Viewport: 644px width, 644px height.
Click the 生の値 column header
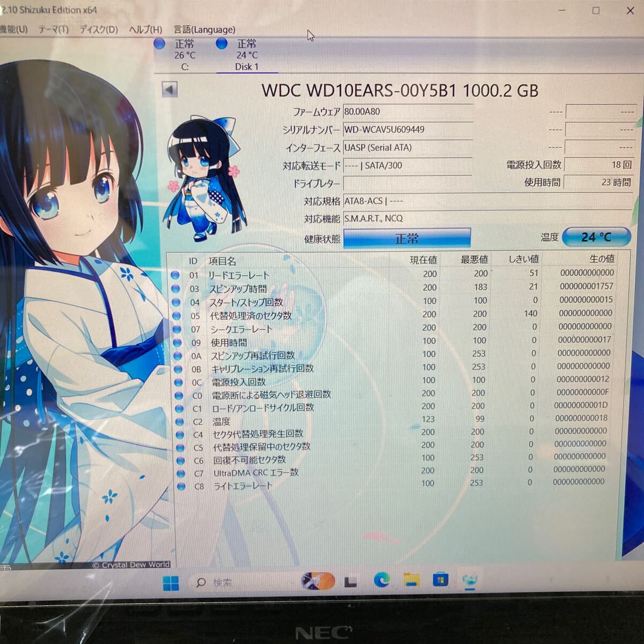click(x=602, y=259)
